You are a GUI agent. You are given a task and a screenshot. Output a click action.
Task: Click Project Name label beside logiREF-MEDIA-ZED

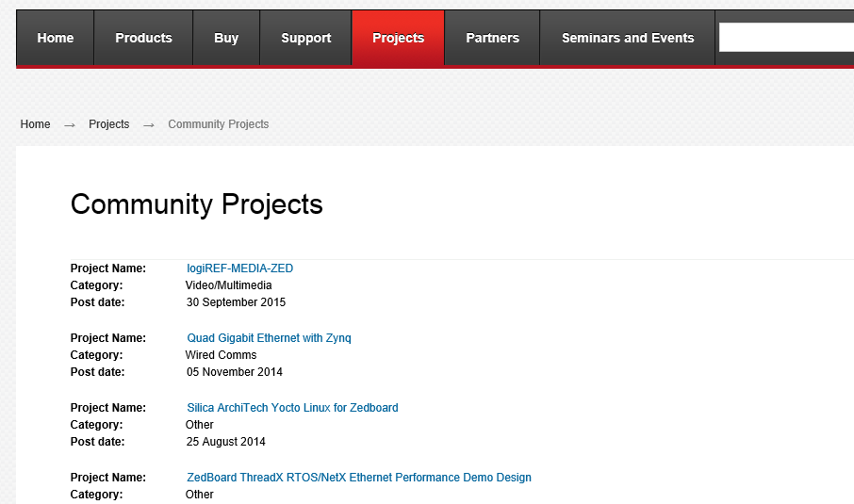108,268
